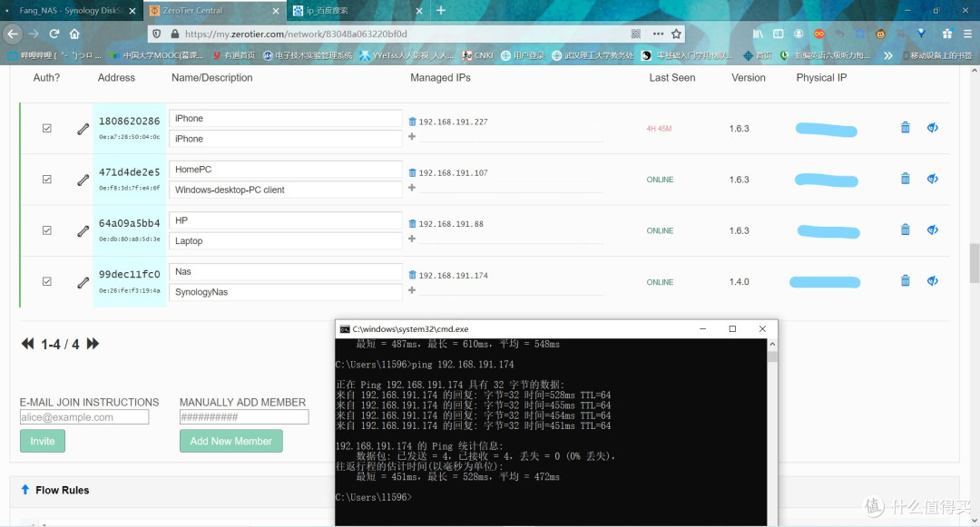Image resolution: width=980 pixels, height=527 pixels.
Task: Sort members by Address column header
Action: click(116, 77)
